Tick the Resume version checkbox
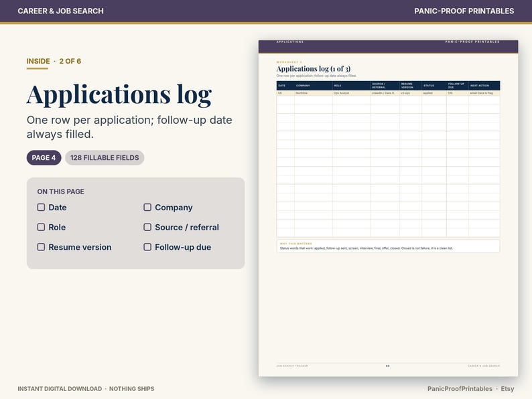Viewport: 532px width, 399px height. tap(41, 247)
